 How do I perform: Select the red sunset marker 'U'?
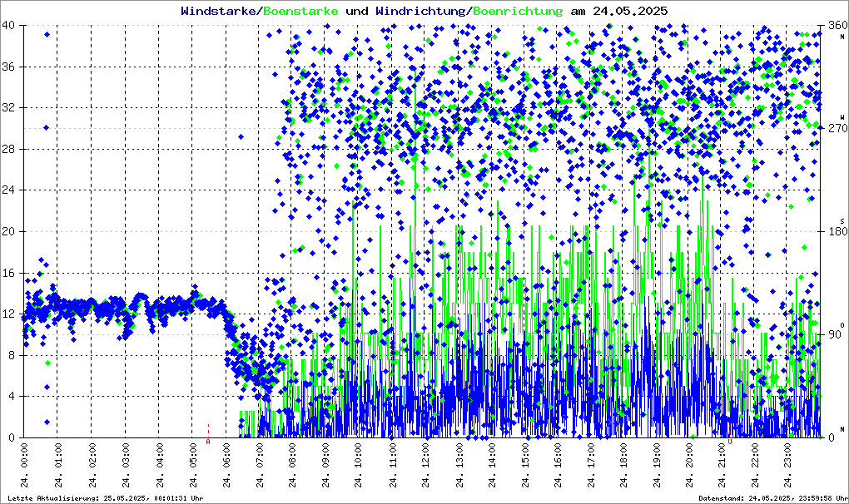[x=730, y=442]
